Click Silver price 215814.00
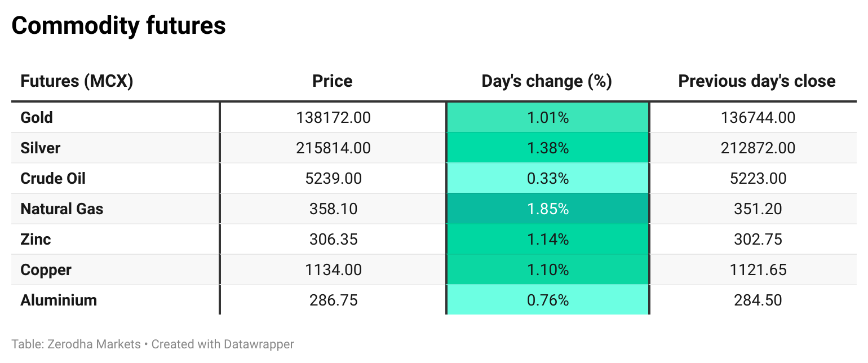Viewport: 868px width, 363px height. [333, 148]
